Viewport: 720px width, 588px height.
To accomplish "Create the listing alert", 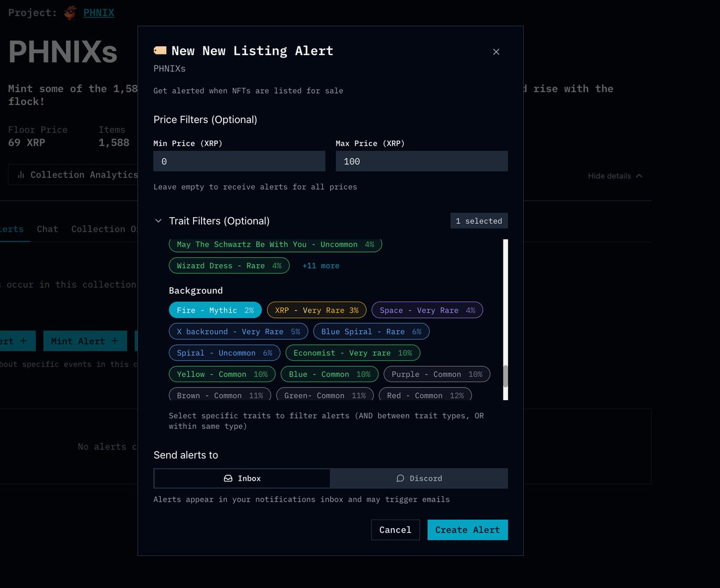I will (468, 530).
